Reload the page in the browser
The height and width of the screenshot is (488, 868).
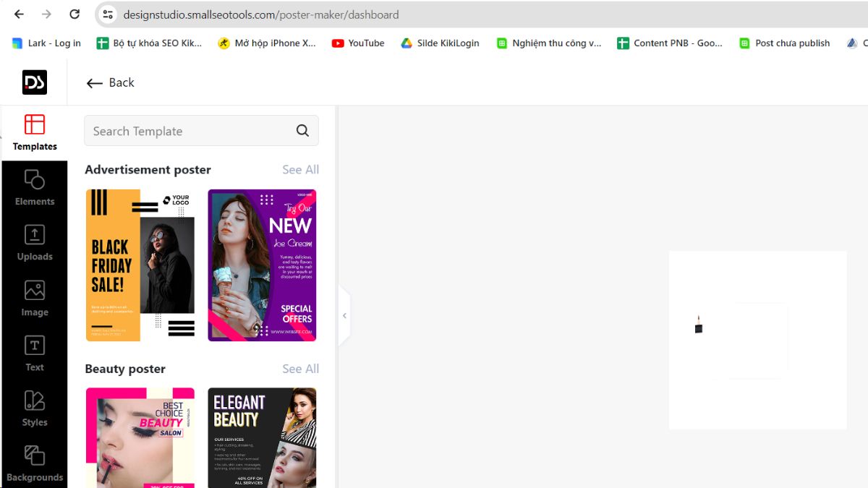tap(75, 14)
